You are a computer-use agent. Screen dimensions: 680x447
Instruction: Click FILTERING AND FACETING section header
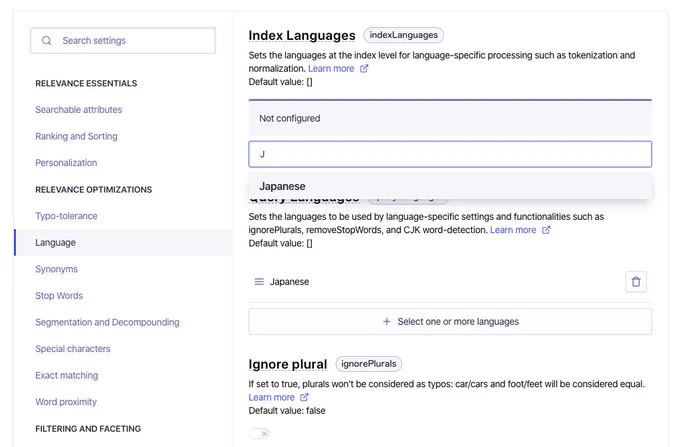pos(88,428)
